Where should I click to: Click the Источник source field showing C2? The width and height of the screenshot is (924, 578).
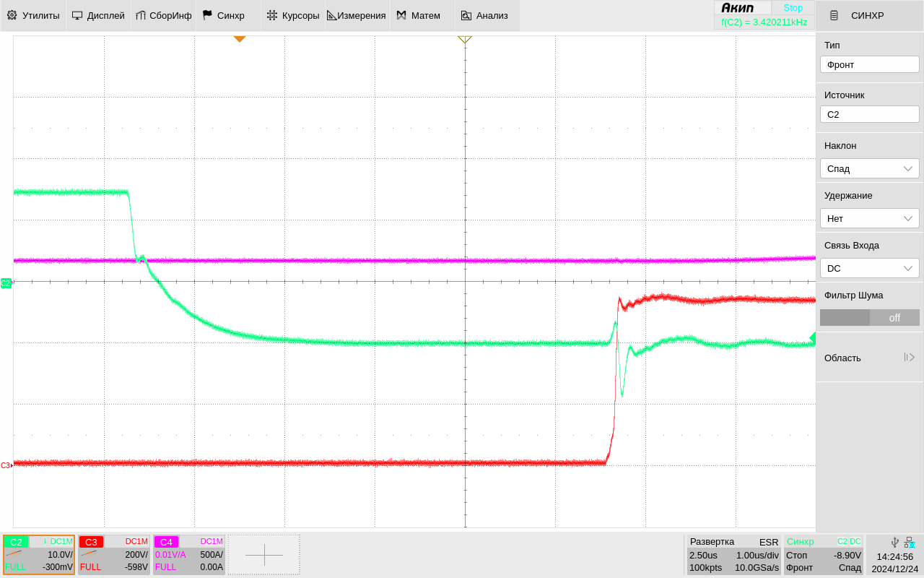[869, 114]
